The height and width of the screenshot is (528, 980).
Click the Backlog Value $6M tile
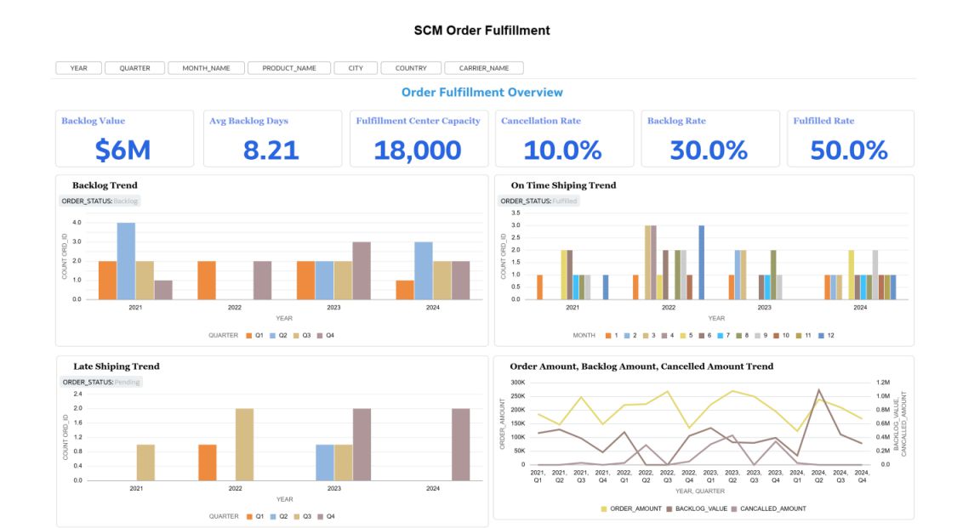click(x=124, y=139)
